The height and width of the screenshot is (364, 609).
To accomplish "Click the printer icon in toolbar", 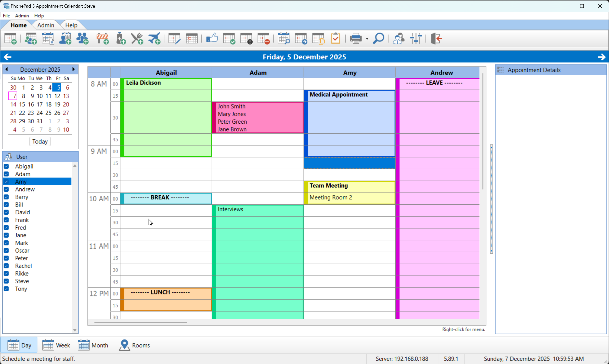I will point(356,39).
